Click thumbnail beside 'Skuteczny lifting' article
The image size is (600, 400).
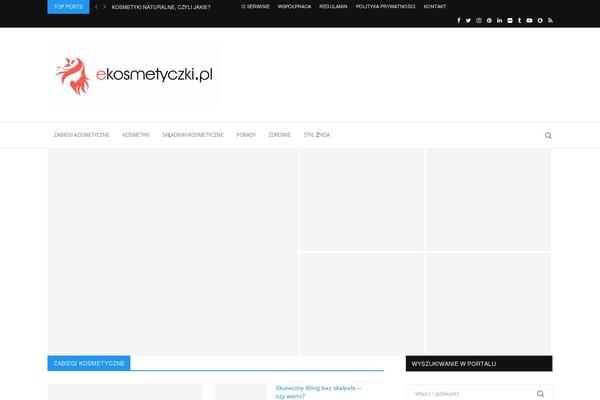tap(241, 392)
